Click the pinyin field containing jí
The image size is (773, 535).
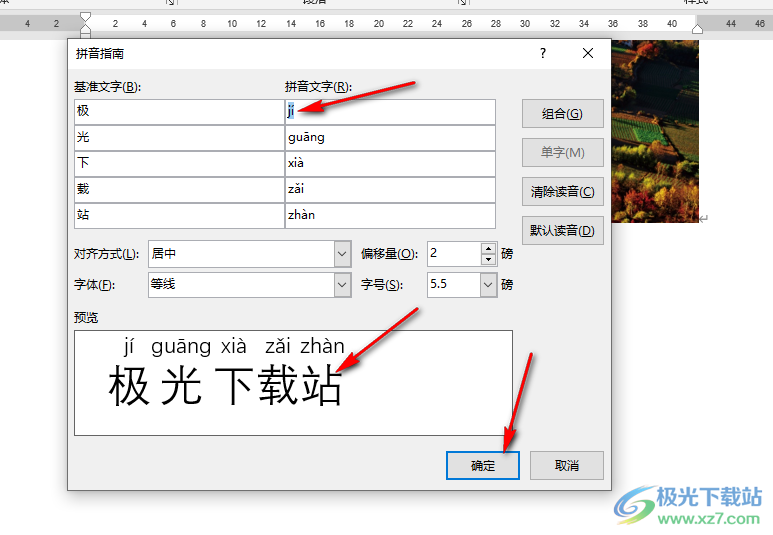390,111
